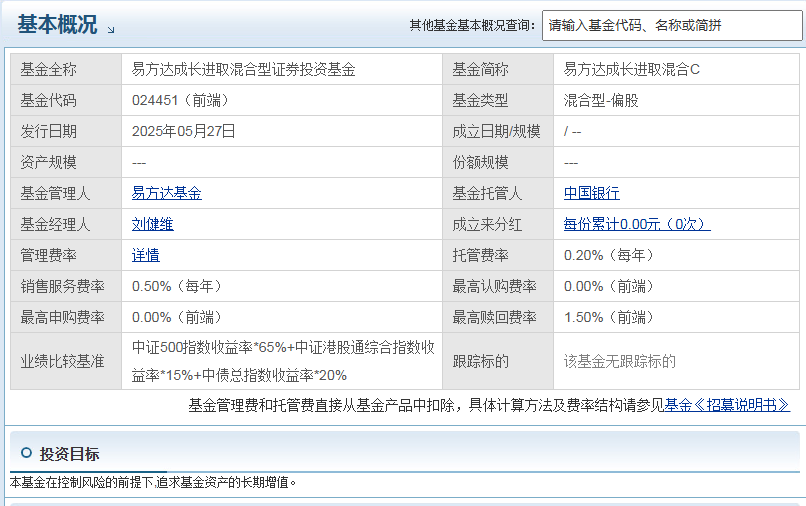Select the 基金类型 label cell

[498, 100]
